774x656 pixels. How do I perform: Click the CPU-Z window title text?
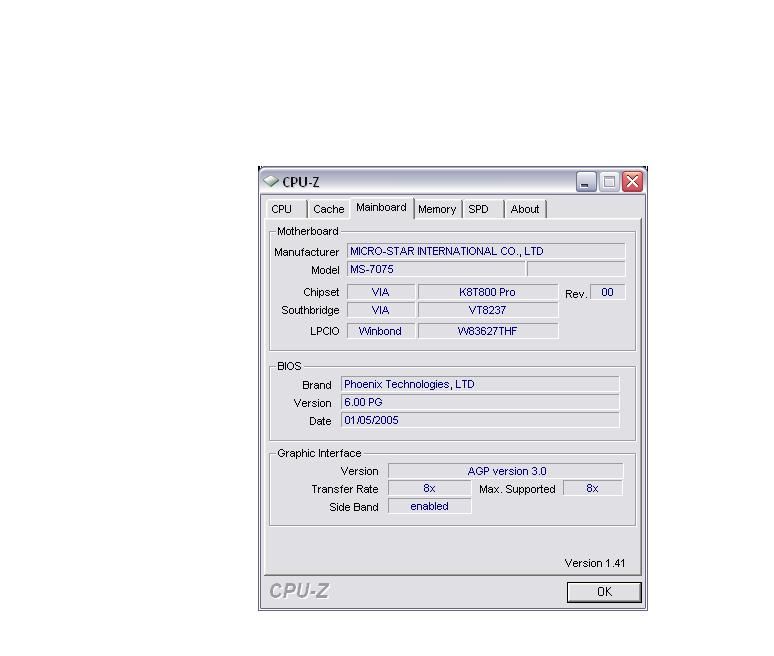click(301, 182)
